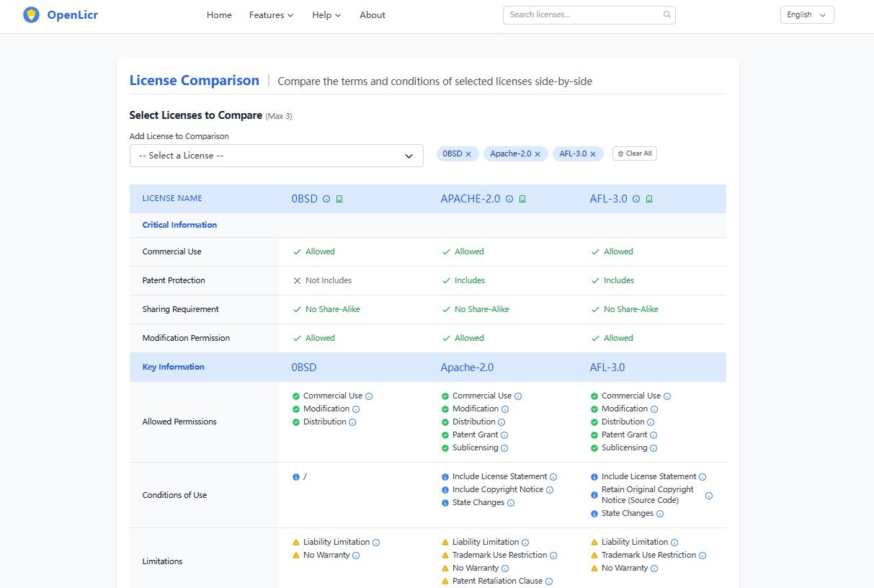Click the info icon beside Retain Original Copyright Notice
874x588 pixels.
(x=708, y=496)
